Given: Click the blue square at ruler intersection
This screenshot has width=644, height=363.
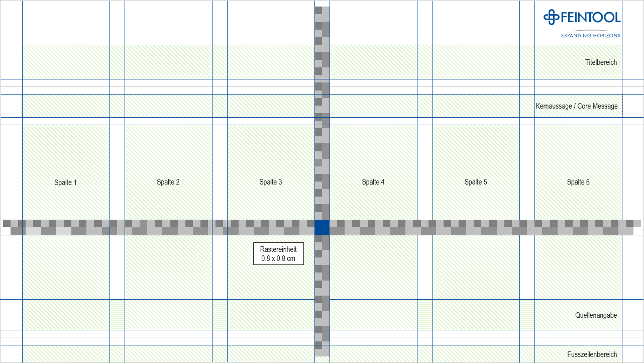Looking at the screenshot, I should point(322,227).
